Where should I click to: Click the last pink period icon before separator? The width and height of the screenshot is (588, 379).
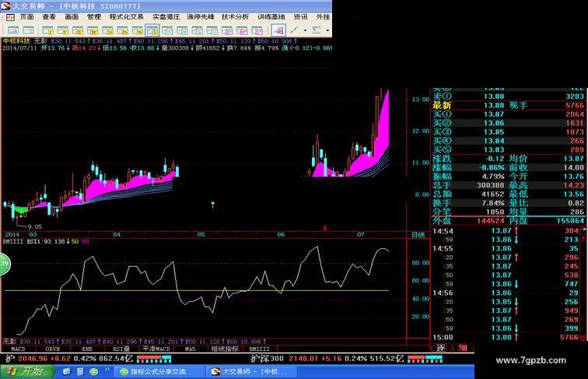[x=257, y=30]
